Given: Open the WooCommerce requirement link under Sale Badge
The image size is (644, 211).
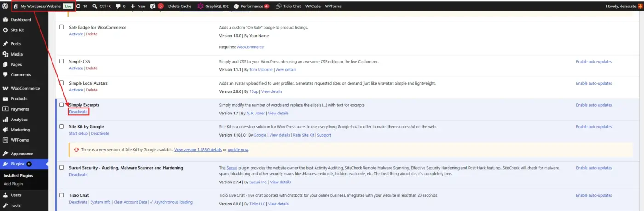Looking at the screenshot, I should [250, 47].
